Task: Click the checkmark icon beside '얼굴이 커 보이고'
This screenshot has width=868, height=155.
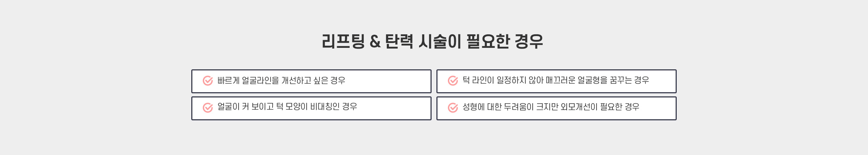Action: tap(208, 107)
